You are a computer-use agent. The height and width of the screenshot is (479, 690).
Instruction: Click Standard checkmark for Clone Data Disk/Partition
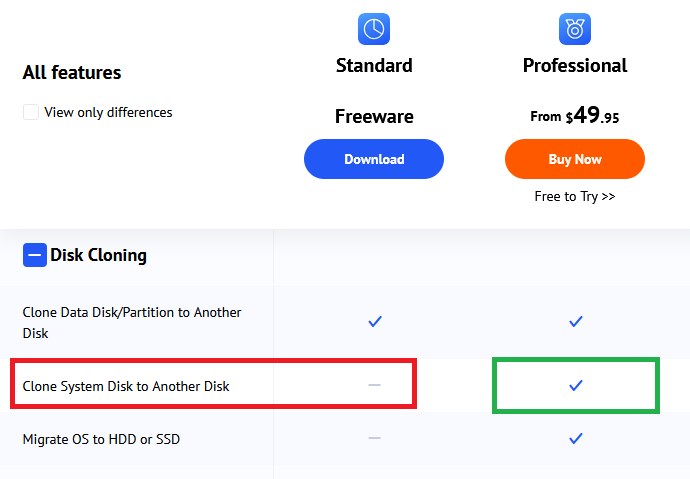coord(375,322)
